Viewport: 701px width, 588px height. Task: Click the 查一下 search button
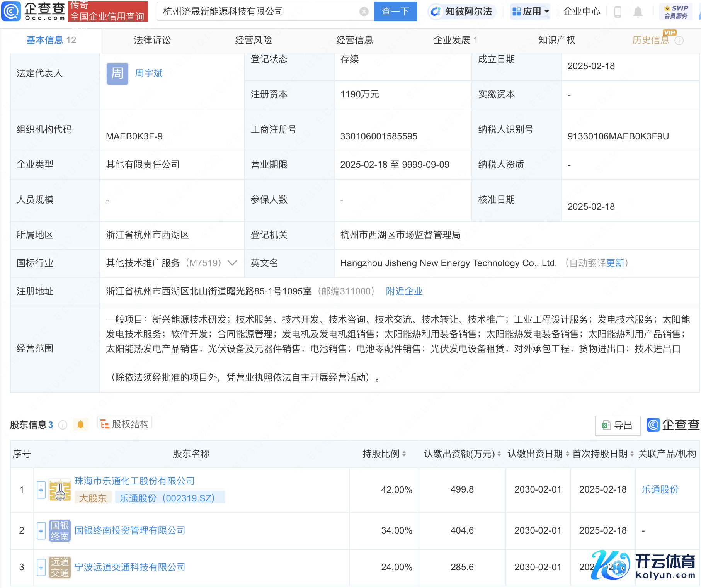(x=395, y=12)
